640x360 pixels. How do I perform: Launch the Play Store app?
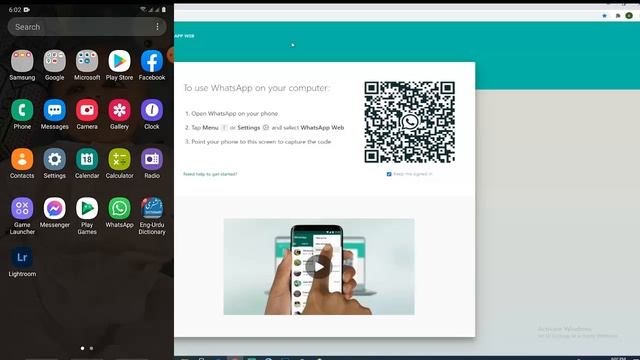(119, 61)
